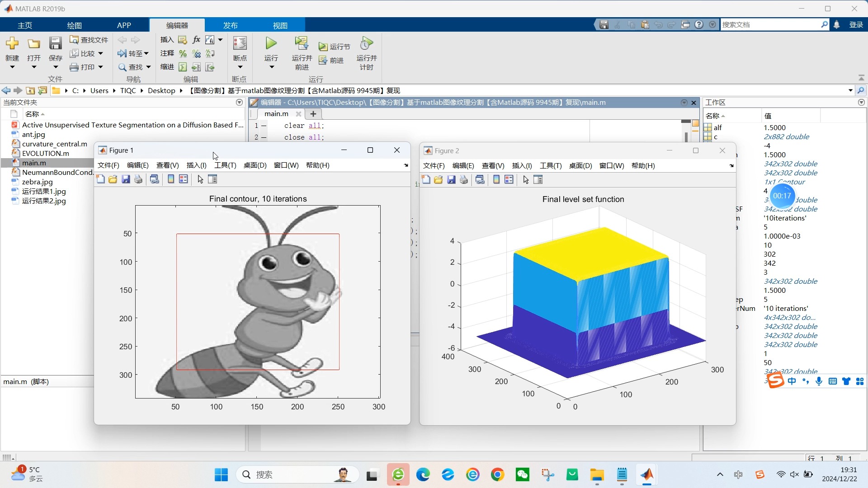This screenshot has height=488, width=868.
Task: Open the Go To (转至) dropdown
Action: tap(146, 53)
